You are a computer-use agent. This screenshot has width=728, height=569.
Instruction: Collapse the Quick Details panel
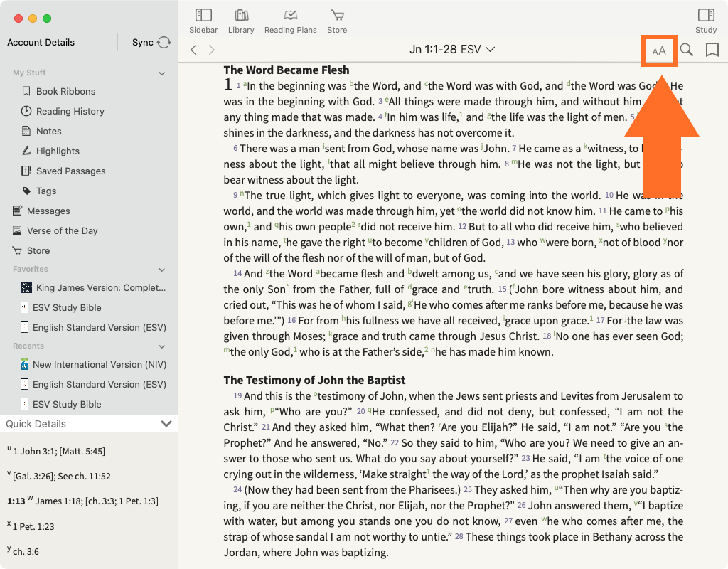point(166,424)
